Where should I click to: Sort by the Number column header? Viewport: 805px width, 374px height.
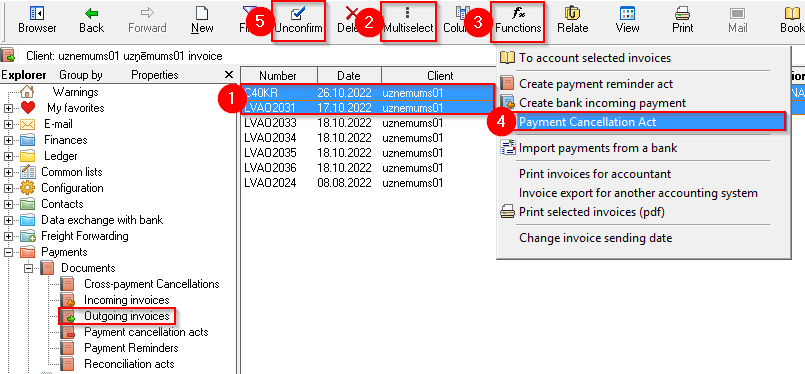click(x=279, y=76)
